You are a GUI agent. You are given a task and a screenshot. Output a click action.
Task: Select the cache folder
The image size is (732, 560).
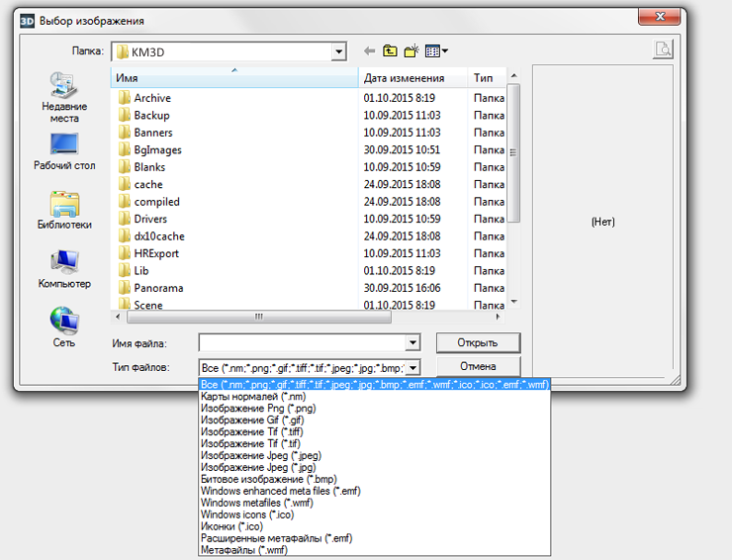pos(148,184)
